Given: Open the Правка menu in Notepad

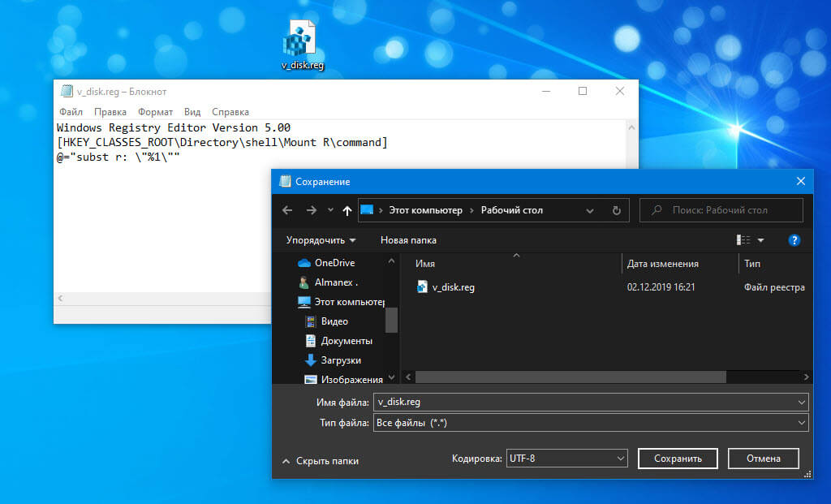Looking at the screenshot, I should [x=110, y=112].
